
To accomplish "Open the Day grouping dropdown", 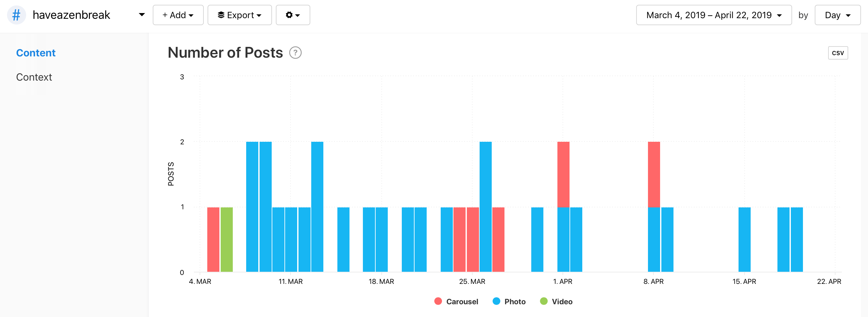I will click(x=837, y=15).
